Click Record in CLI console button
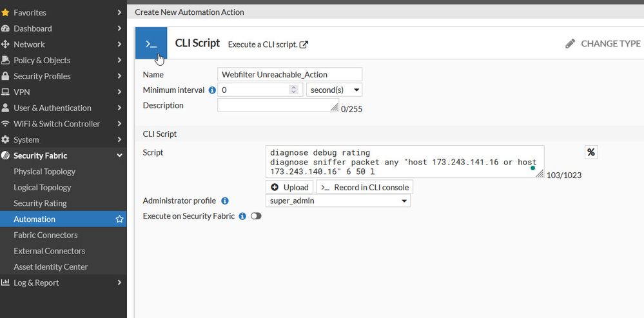The height and width of the screenshot is (318, 644). tap(365, 187)
